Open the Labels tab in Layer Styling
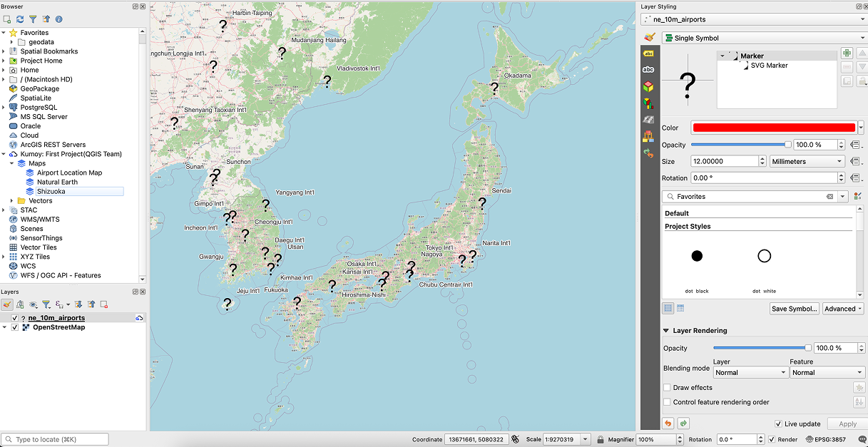This screenshot has width=868, height=447. click(648, 53)
